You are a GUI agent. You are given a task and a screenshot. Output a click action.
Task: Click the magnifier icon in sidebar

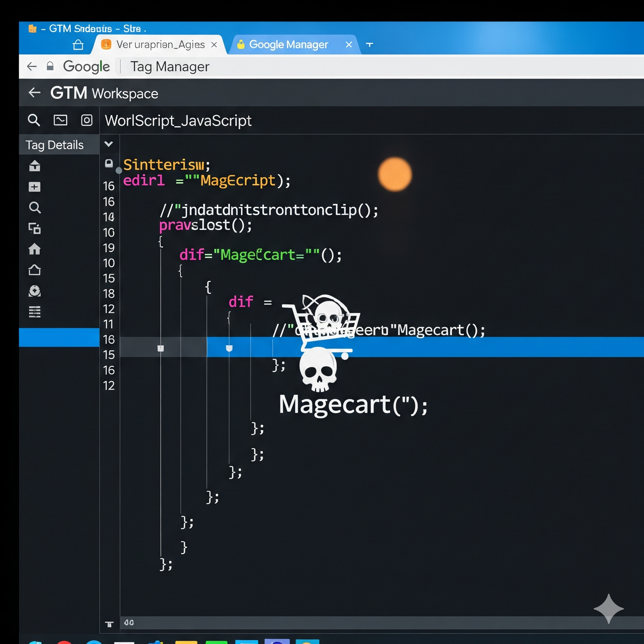[x=35, y=208]
